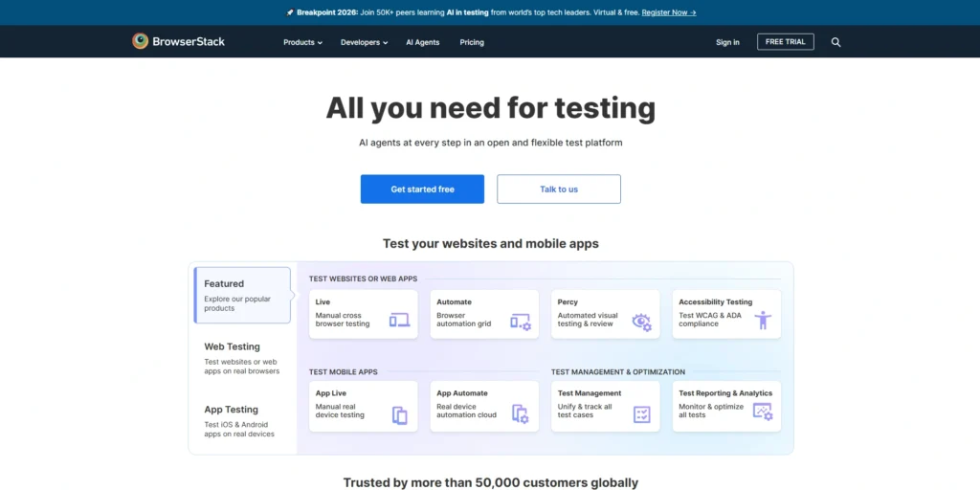980x490 pixels.
Task: Open the Automate product card title
Action: click(454, 301)
